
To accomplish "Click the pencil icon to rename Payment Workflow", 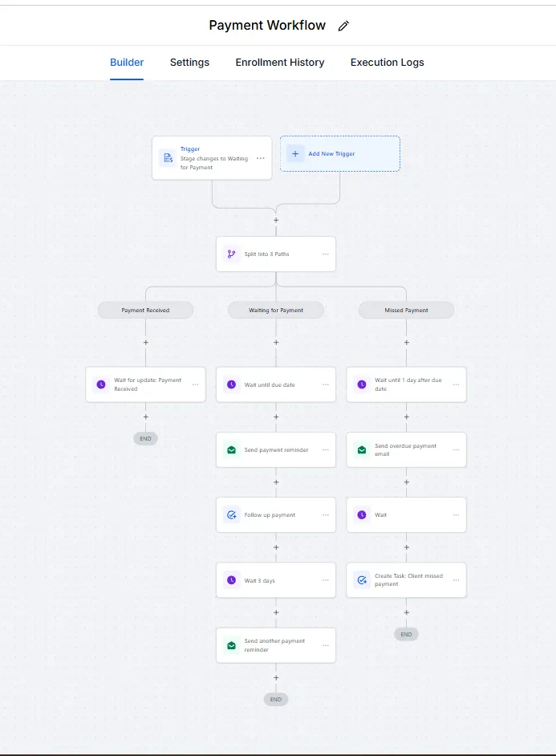I will pyautogui.click(x=343, y=26).
